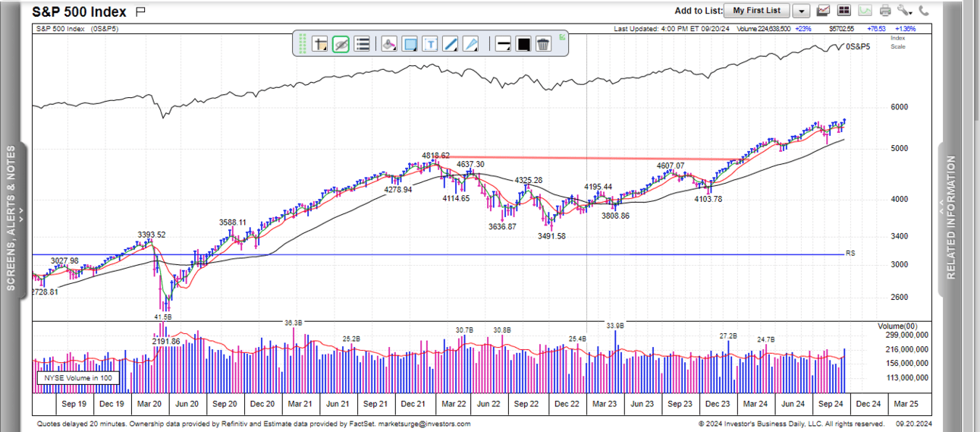Click the green edit toolbar corner icon
This screenshot has height=432, width=980.
tap(562, 36)
